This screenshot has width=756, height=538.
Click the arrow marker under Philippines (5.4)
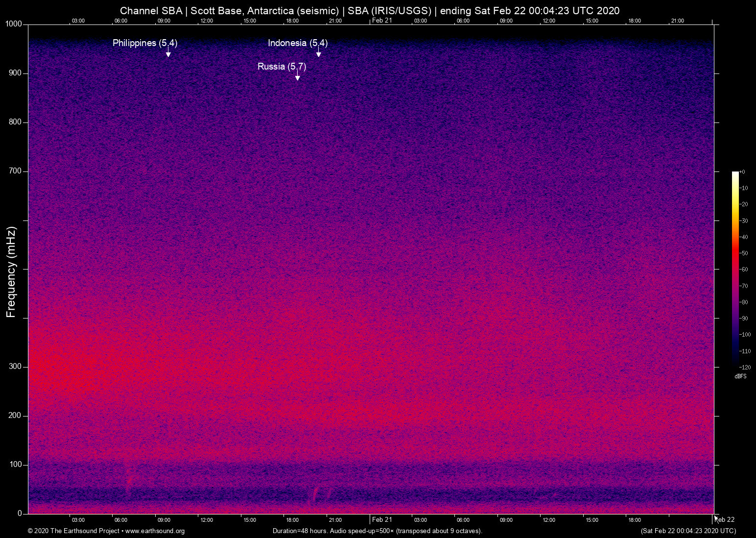coord(168,54)
